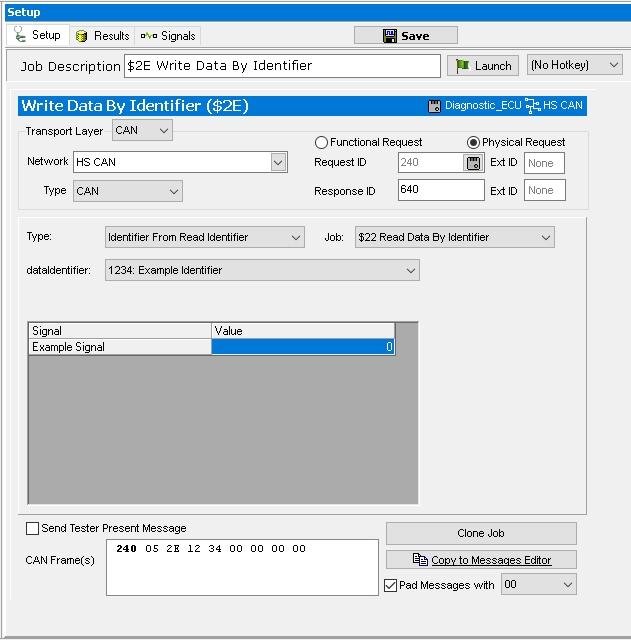Image resolution: width=631 pixels, height=640 pixels.
Task: Click the Clone Job button
Action: point(481,533)
